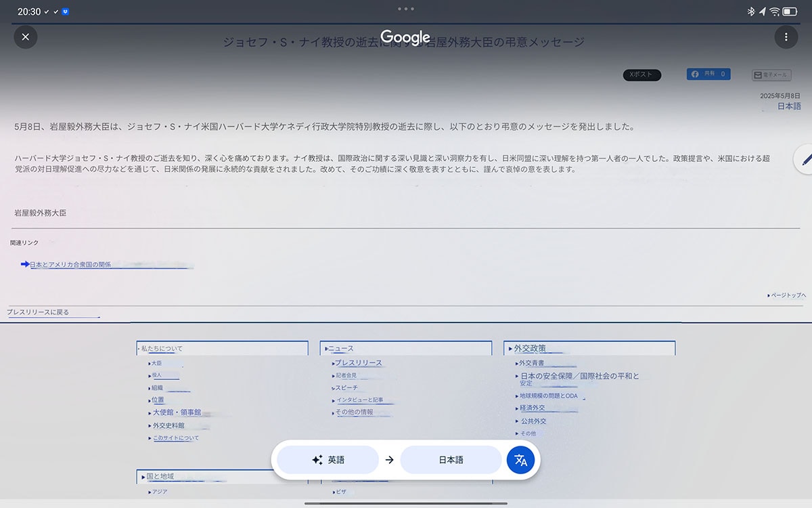Open the three-dot overflow menu at top right
812x508 pixels.
click(786, 37)
